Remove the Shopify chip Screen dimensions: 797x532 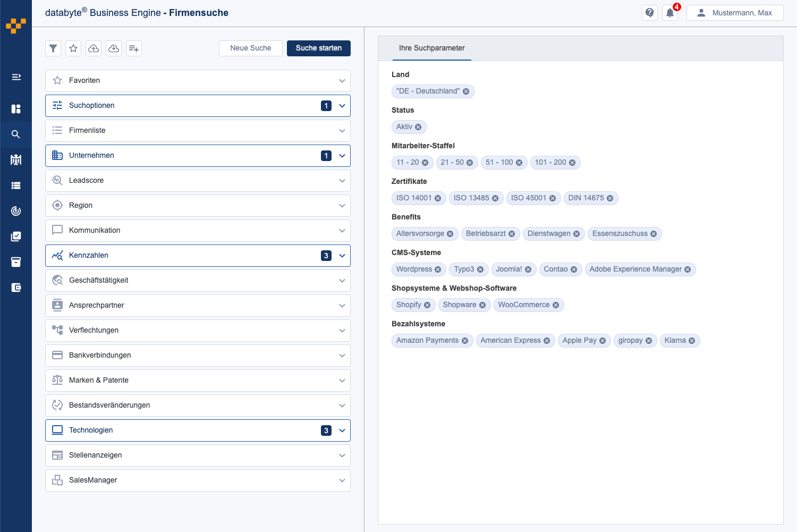(x=427, y=305)
